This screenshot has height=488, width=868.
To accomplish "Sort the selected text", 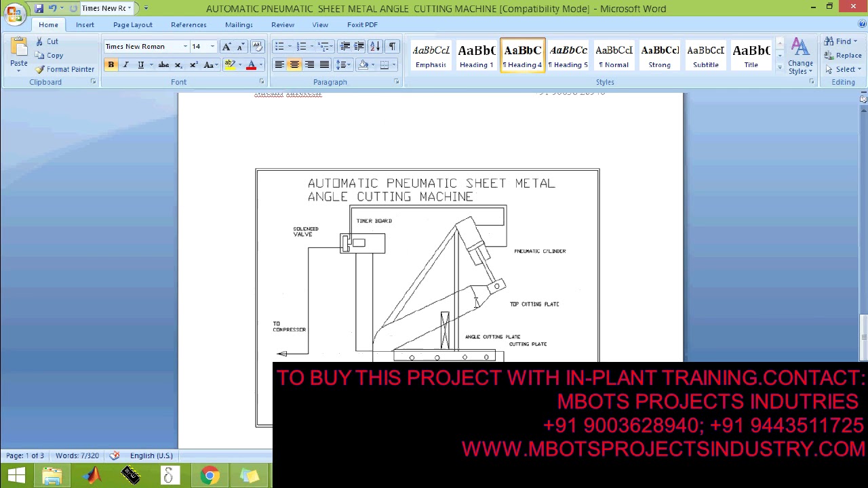I will 375,47.
